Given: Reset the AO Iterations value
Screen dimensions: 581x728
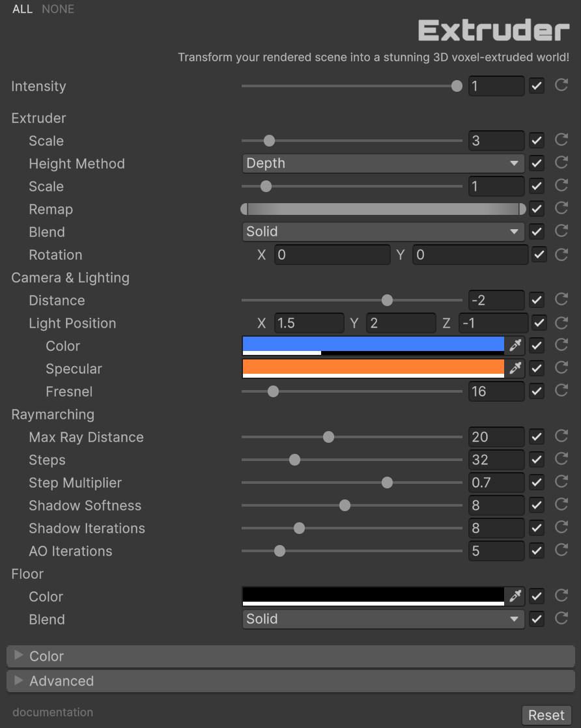Looking at the screenshot, I should [x=561, y=550].
